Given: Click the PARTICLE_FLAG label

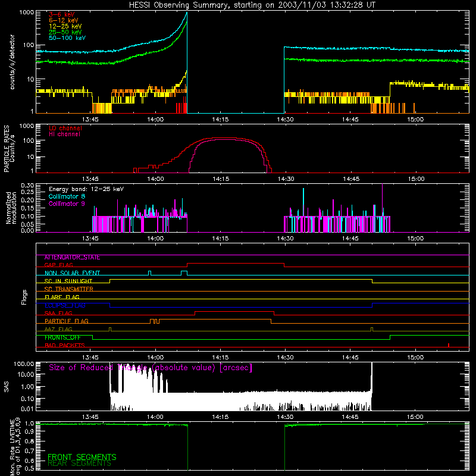Looking at the screenshot, I should pos(67,321).
